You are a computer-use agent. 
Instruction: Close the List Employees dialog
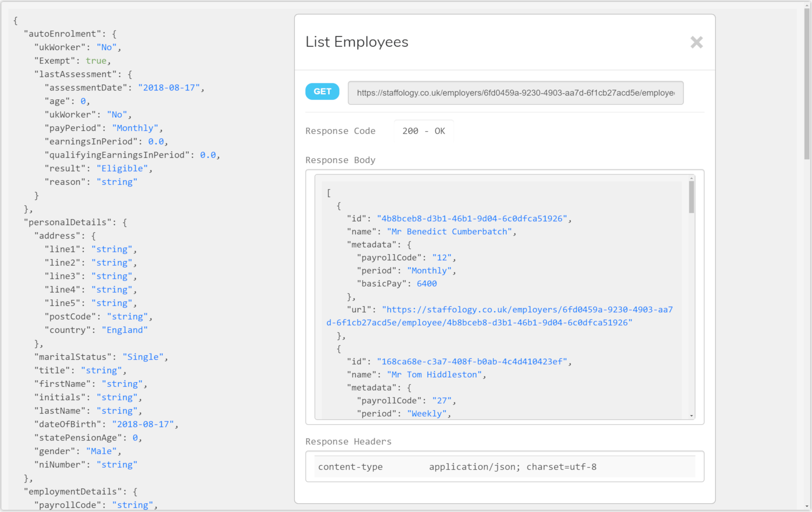coord(696,42)
